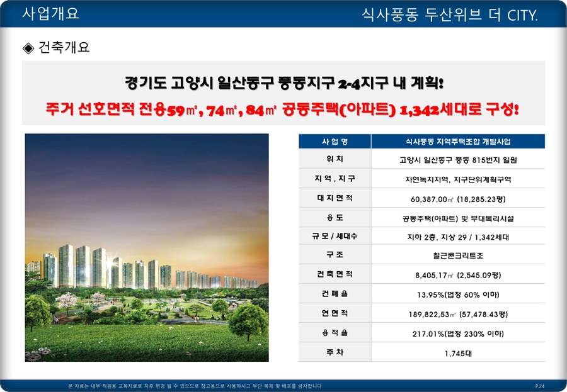Click the 용적율 row label
Screen dimensions: 567x392
335,333
